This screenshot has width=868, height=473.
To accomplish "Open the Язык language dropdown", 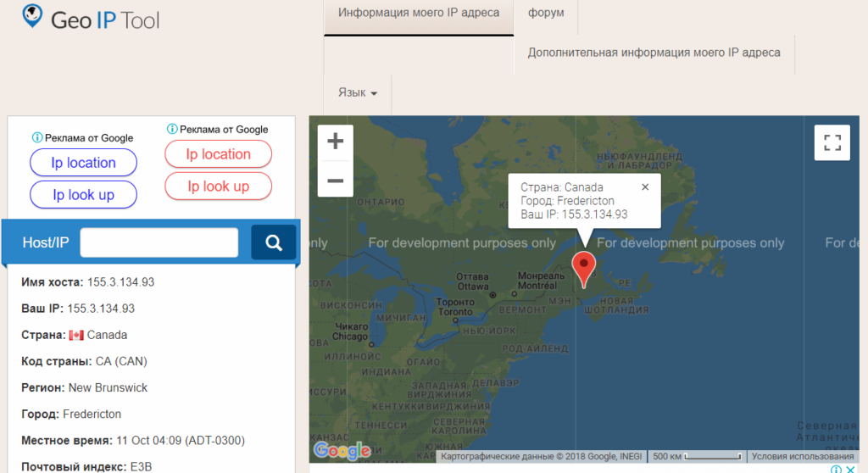I will pos(357,92).
